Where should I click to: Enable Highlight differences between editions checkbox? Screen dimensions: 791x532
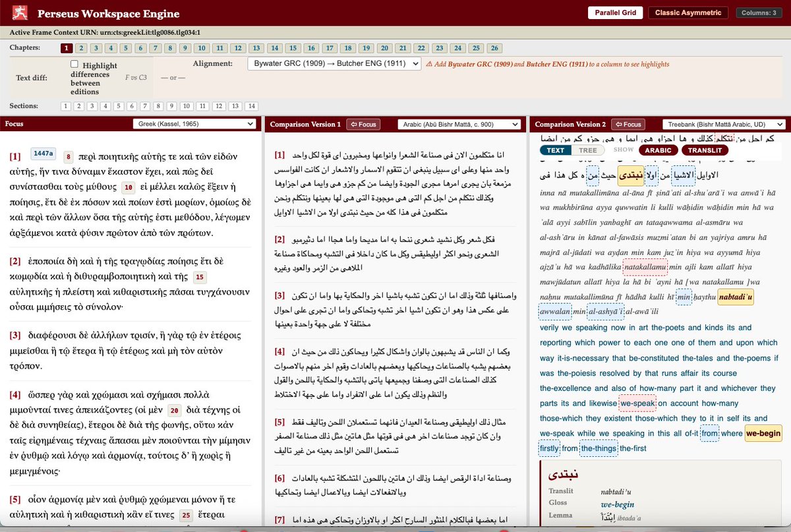click(x=74, y=64)
